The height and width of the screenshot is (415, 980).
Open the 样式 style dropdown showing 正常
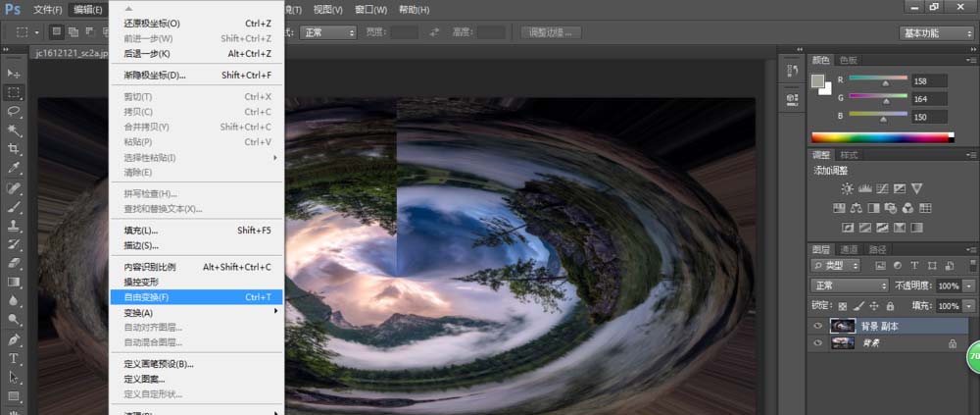coord(328,32)
